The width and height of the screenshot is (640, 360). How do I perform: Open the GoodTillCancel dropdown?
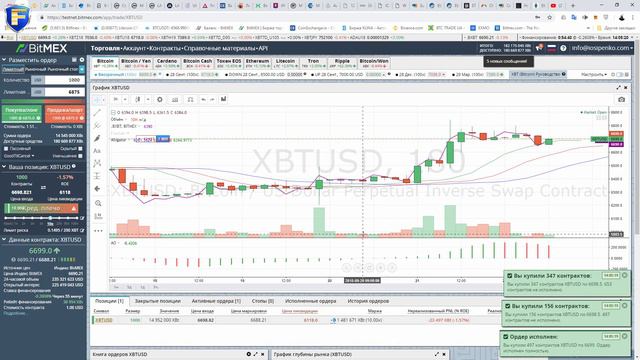click(19, 156)
